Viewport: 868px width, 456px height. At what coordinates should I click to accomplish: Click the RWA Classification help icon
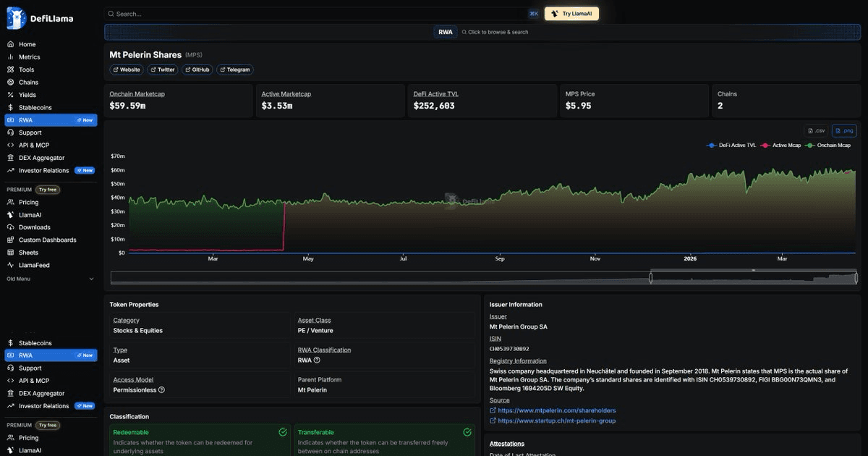click(317, 360)
